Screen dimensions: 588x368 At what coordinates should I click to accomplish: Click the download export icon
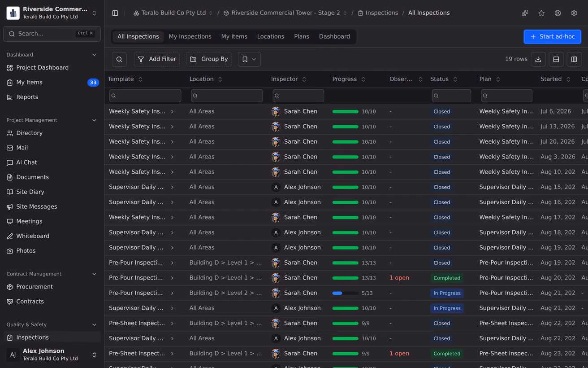point(538,59)
